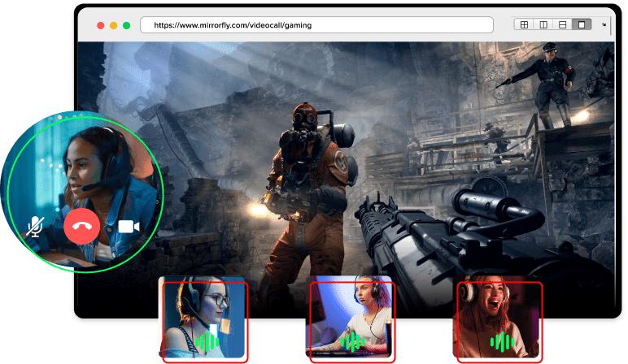Select the four-pane grid layout icon
The image size is (628, 364).
[524, 25]
